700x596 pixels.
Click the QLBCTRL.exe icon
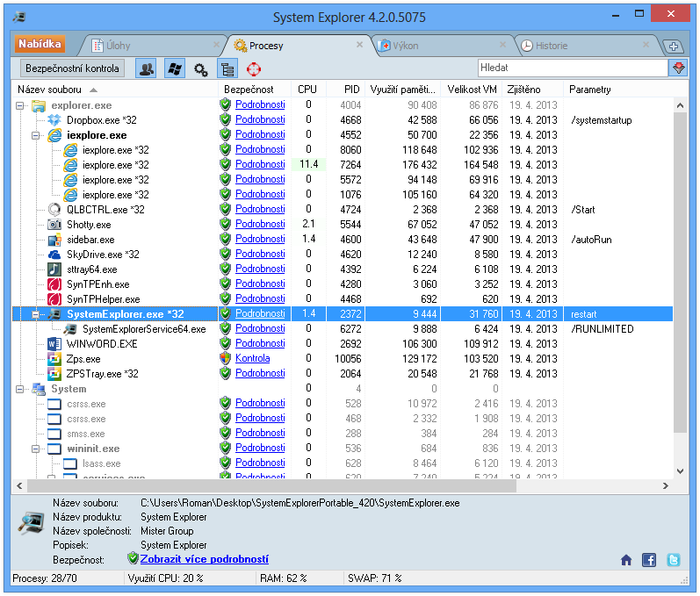click(54, 209)
